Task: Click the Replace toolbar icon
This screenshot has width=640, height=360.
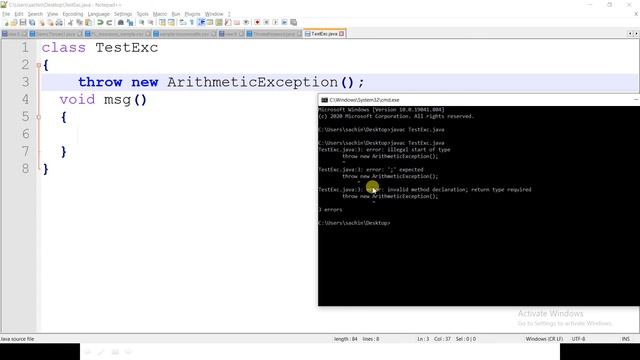Action: (x=130, y=22)
